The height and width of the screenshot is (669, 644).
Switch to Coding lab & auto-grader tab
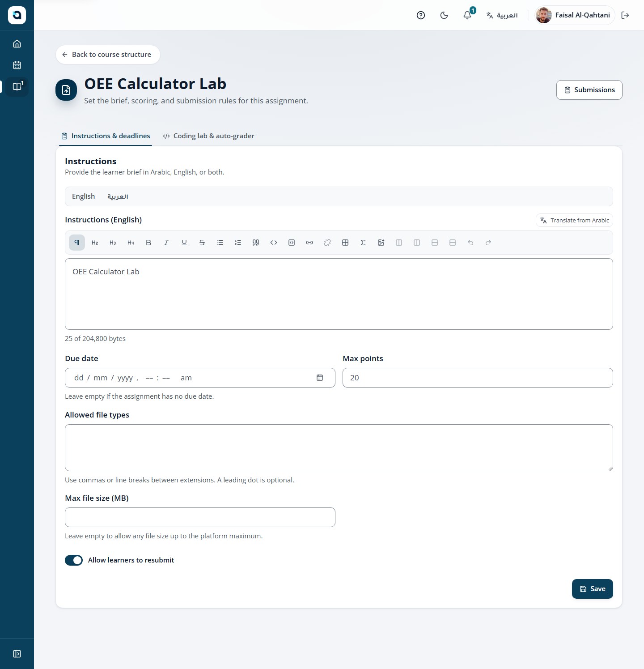208,136
